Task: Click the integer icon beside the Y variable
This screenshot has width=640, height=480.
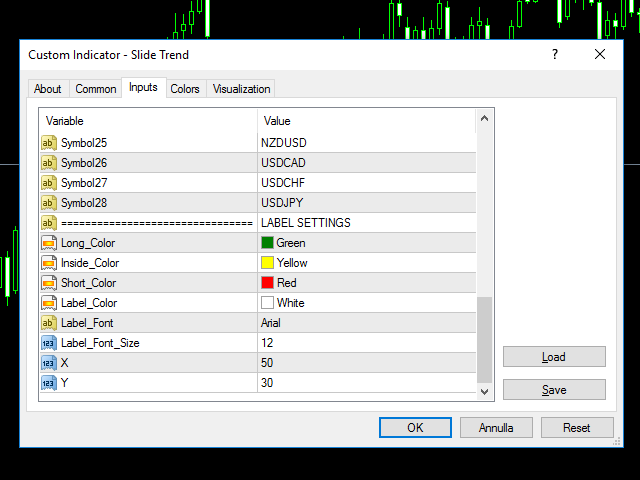Action: point(48,383)
